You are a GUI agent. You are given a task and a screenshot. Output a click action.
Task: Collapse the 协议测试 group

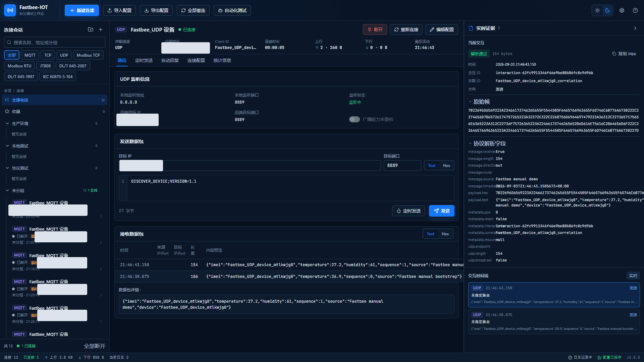pos(7,168)
